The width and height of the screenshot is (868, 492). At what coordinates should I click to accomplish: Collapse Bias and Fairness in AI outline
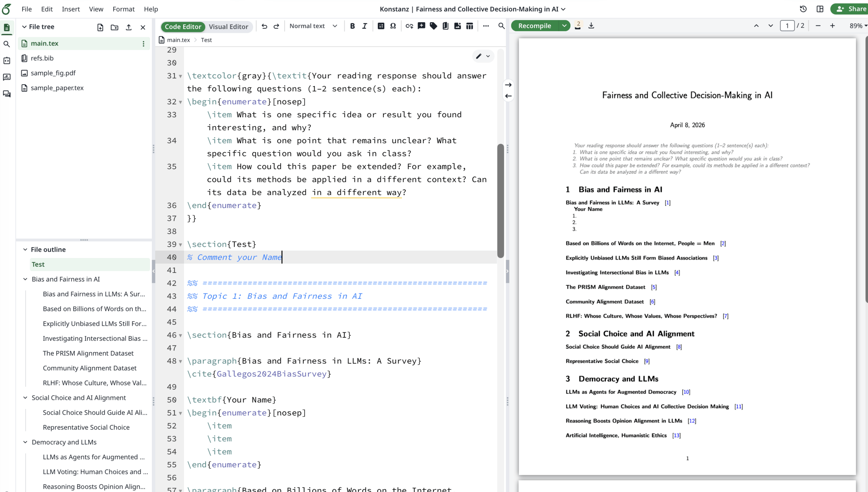(25, 279)
